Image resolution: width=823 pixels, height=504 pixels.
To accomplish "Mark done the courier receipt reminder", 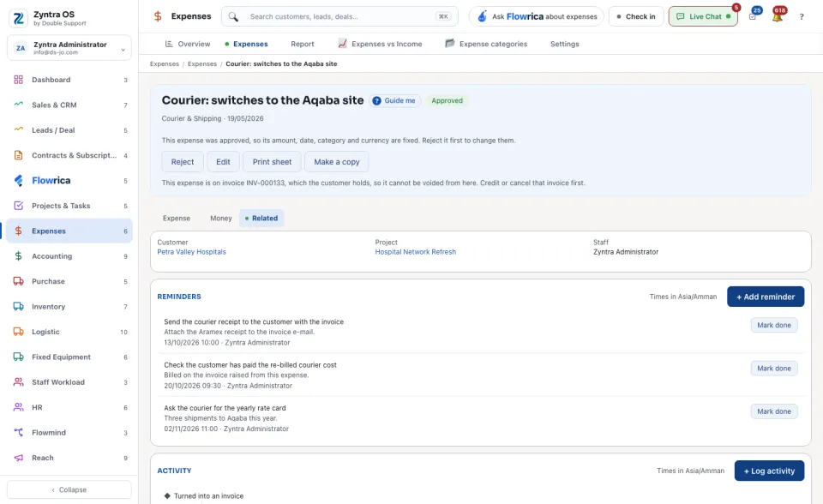I will pyautogui.click(x=774, y=326).
